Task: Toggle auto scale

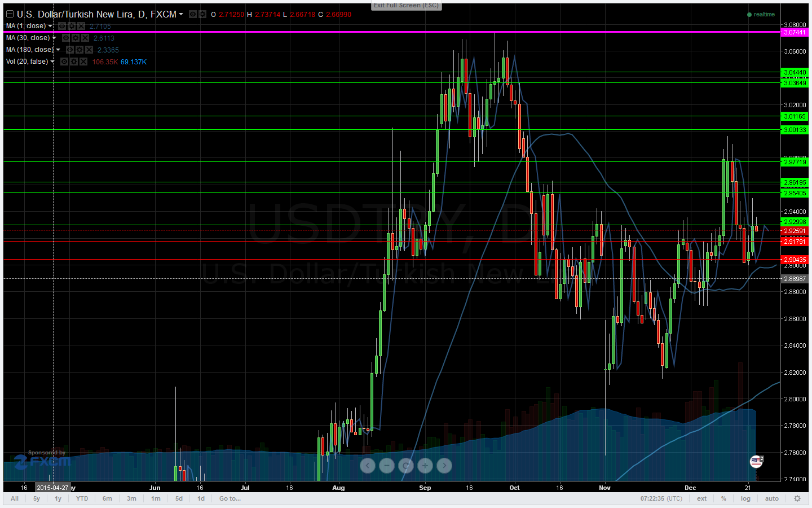Action: [x=772, y=498]
